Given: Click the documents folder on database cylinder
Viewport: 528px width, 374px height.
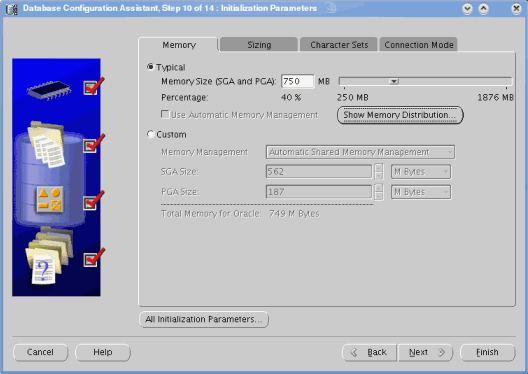Looking at the screenshot, I should [x=47, y=145].
